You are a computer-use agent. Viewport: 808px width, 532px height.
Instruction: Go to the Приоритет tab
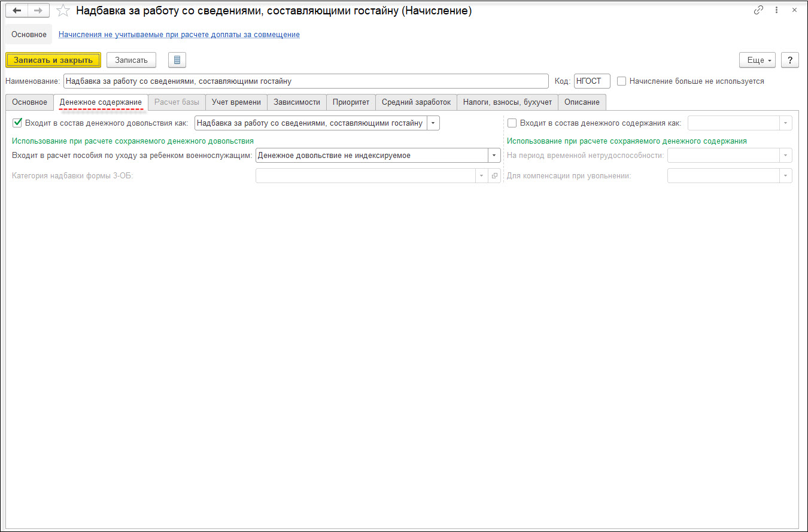(x=351, y=102)
